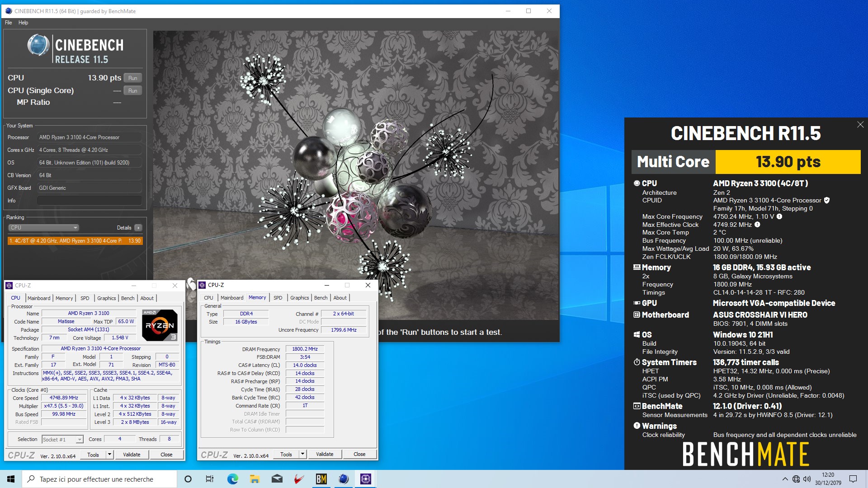Click the Cinebench logo sphere
The height and width of the screenshot is (488, 868).
coord(38,46)
